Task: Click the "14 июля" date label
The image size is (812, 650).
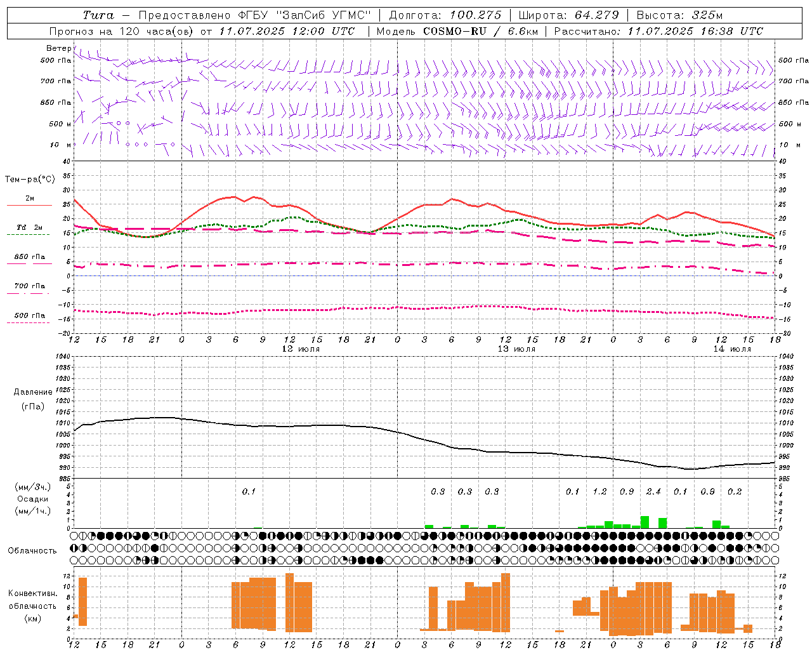Action: 732,349
